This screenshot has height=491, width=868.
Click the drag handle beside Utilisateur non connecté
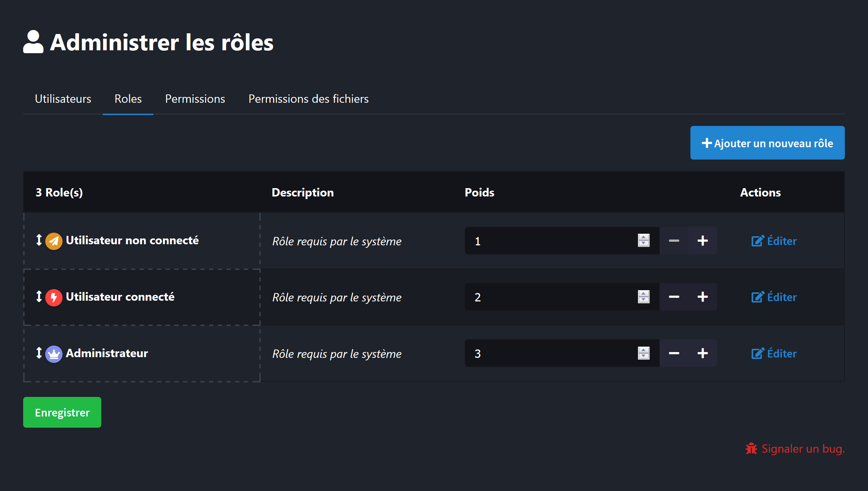[39, 240]
